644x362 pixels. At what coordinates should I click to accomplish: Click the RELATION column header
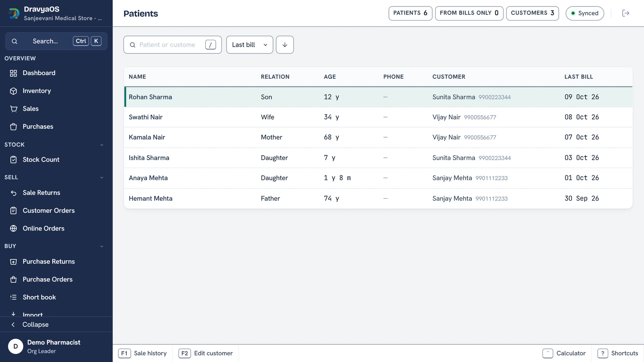pyautogui.click(x=275, y=77)
